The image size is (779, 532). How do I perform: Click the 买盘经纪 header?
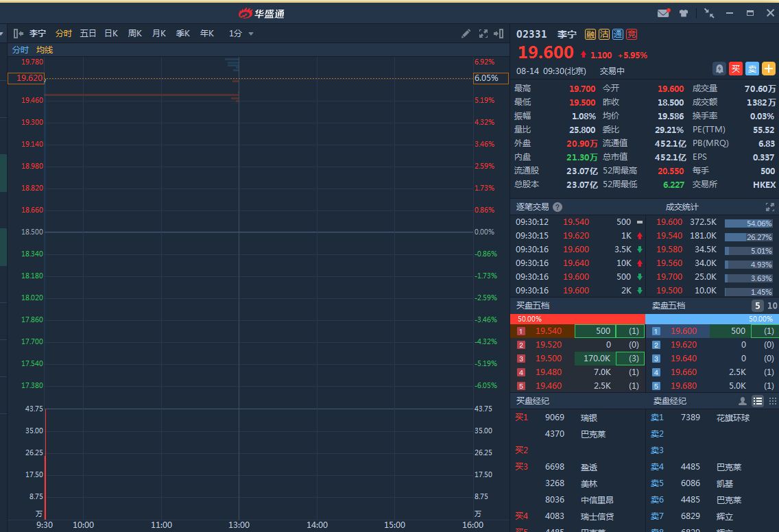point(533,401)
